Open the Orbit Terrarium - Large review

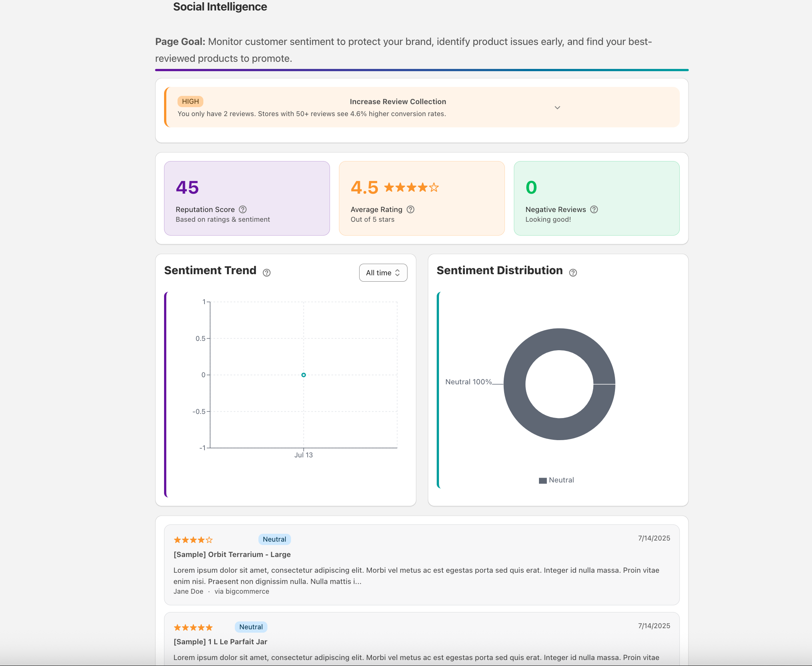point(232,554)
